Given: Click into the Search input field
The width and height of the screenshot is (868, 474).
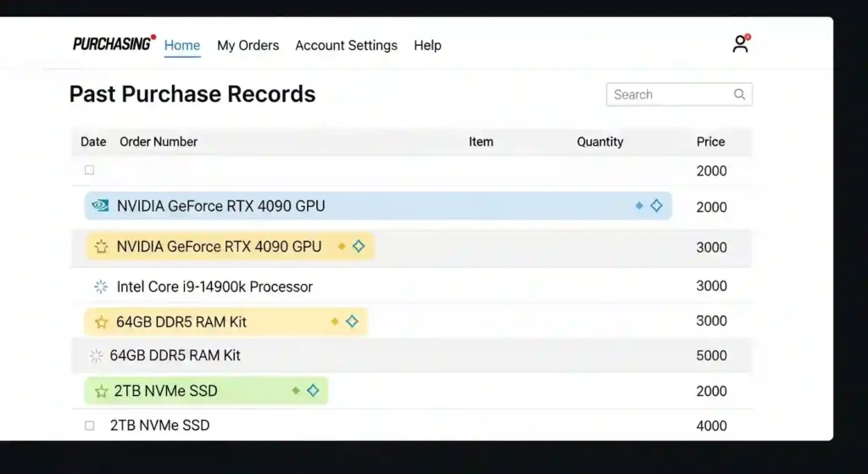Looking at the screenshot, I should pos(679,94).
